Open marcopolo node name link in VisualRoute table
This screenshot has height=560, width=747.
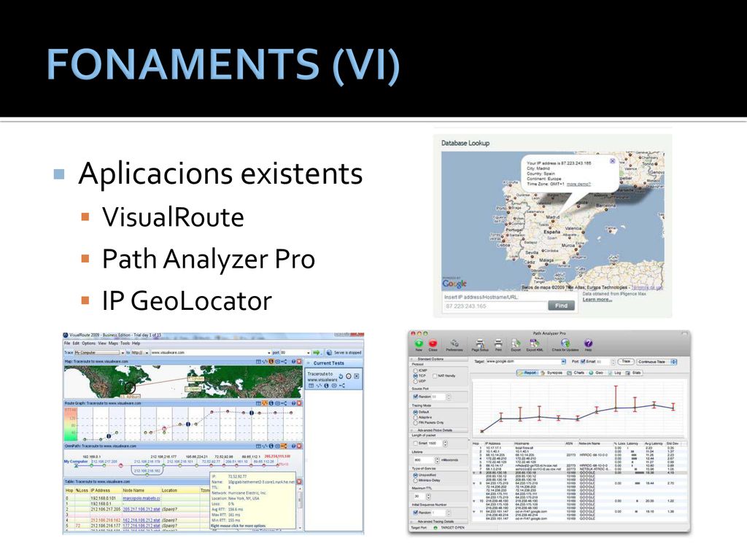(x=141, y=498)
